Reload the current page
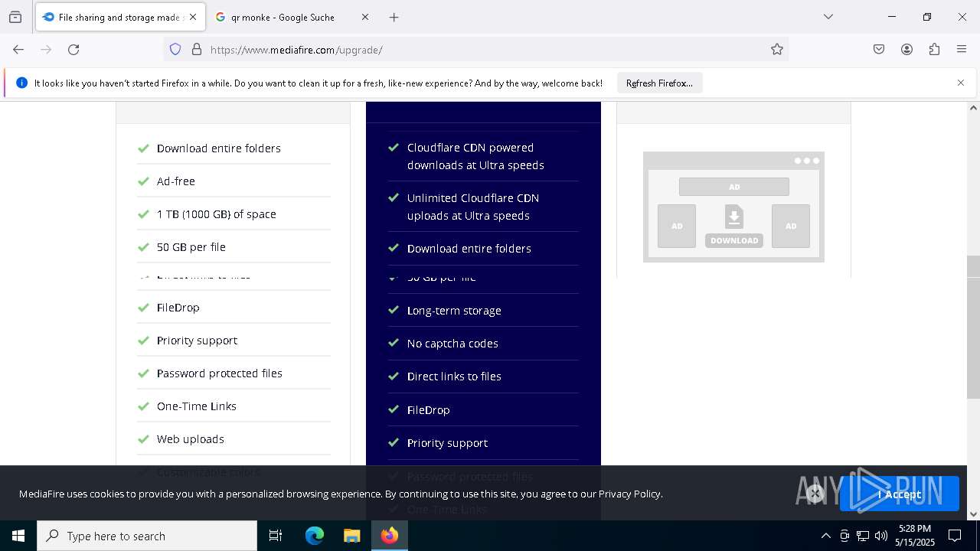This screenshot has width=980, height=551. click(73, 50)
